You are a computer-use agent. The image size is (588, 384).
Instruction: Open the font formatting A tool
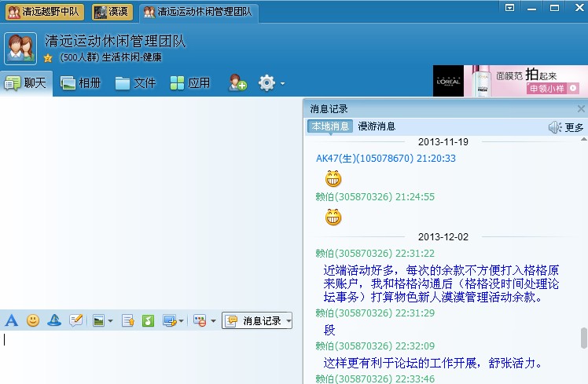point(12,320)
